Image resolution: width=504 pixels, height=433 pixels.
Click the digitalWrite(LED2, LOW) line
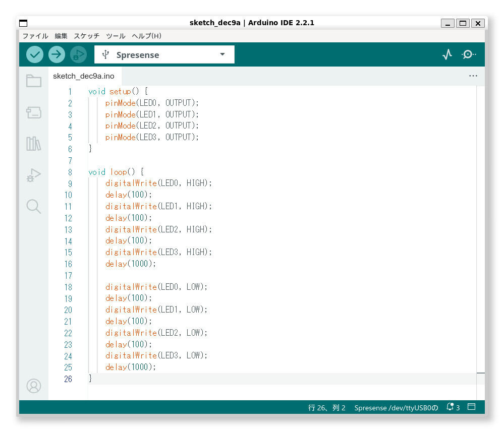pyautogui.click(x=156, y=333)
